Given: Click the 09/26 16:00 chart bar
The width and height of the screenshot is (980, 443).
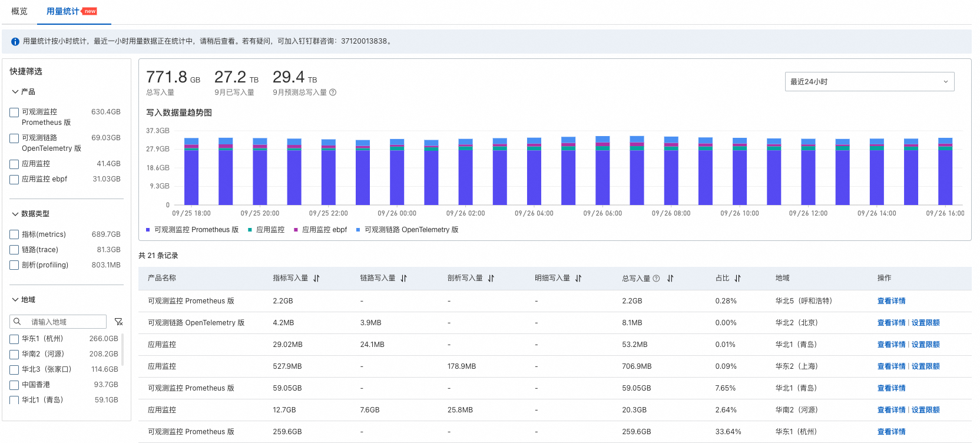Looking at the screenshot, I should coord(945,171).
